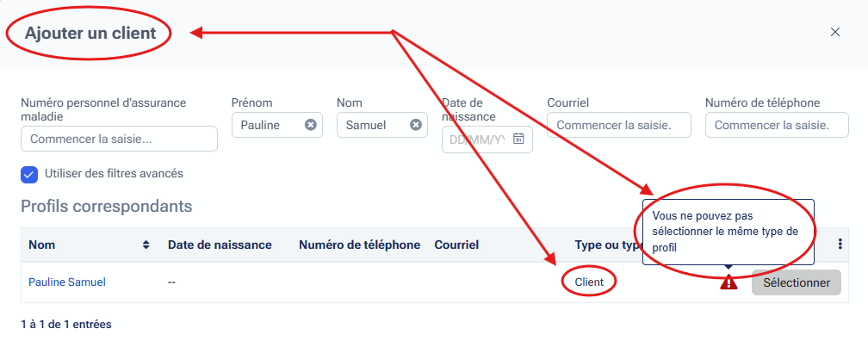Uncheck Utiliser des filtres avancés checkbox

(28, 174)
